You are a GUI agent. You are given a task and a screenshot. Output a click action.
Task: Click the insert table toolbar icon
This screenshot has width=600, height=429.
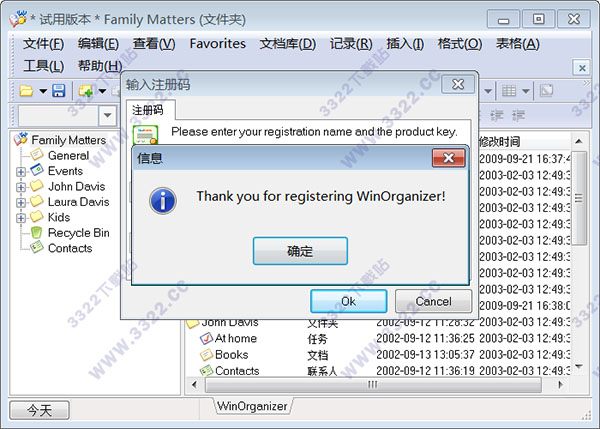(509, 91)
